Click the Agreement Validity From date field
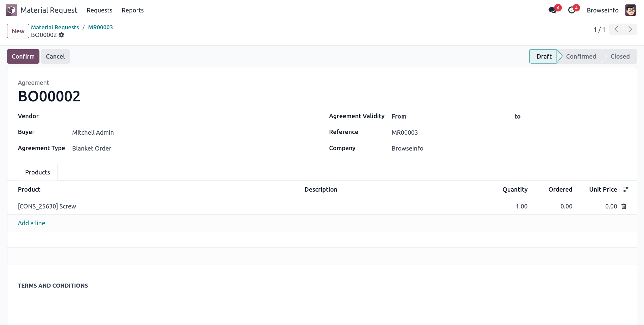This screenshot has width=644, height=325. (451, 117)
